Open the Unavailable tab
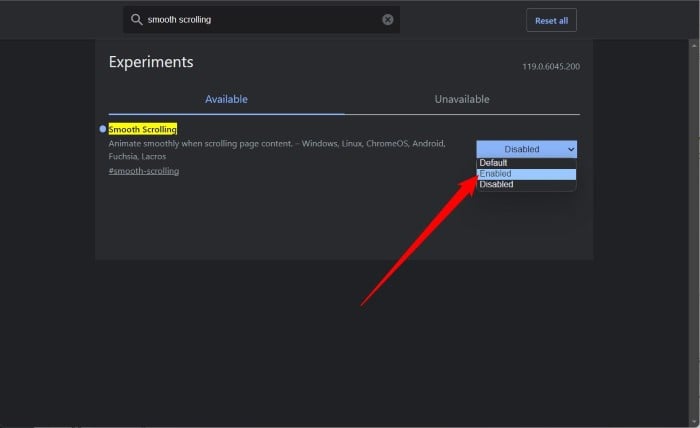 click(461, 99)
